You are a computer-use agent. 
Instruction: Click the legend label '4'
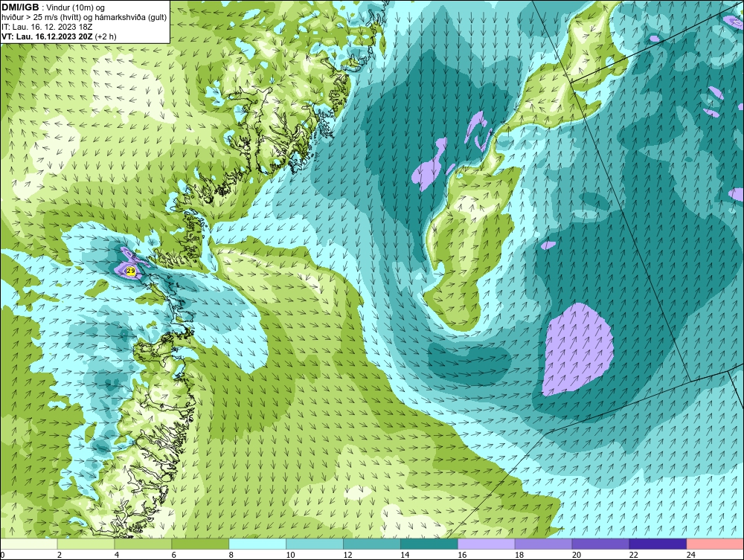[117, 555]
